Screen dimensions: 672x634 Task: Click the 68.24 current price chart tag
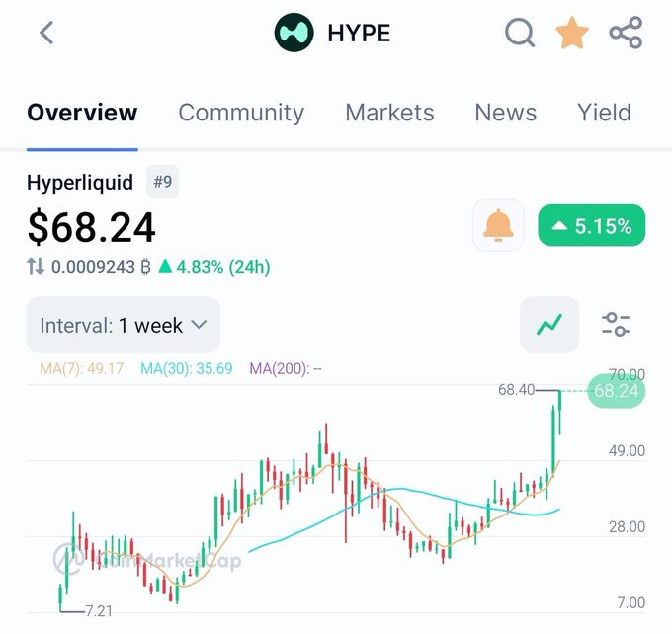click(616, 391)
